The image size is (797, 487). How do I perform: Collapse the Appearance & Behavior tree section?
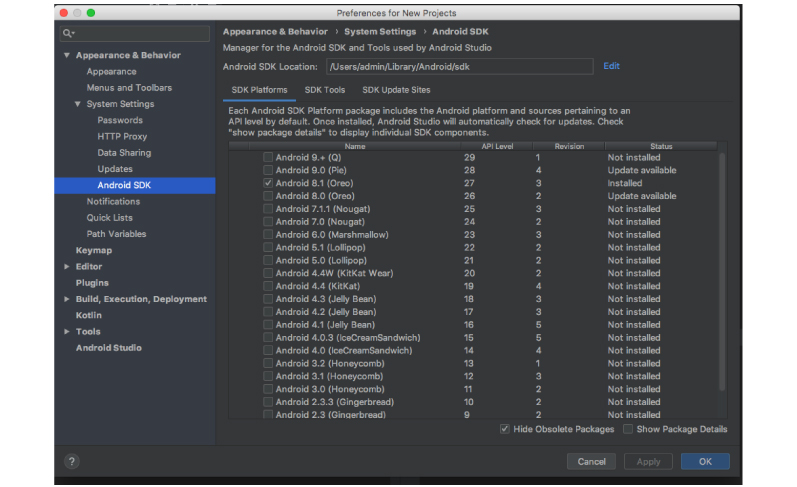point(67,56)
